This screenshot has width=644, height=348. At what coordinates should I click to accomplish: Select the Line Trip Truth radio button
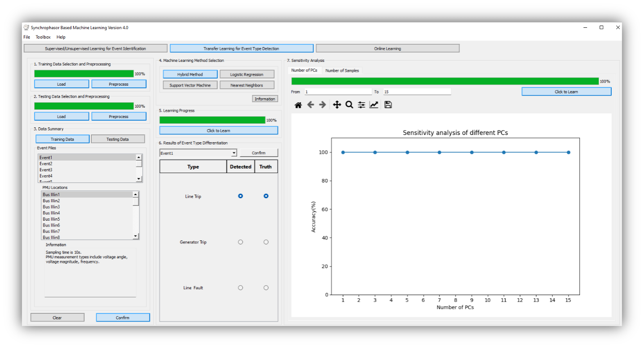[x=266, y=196]
